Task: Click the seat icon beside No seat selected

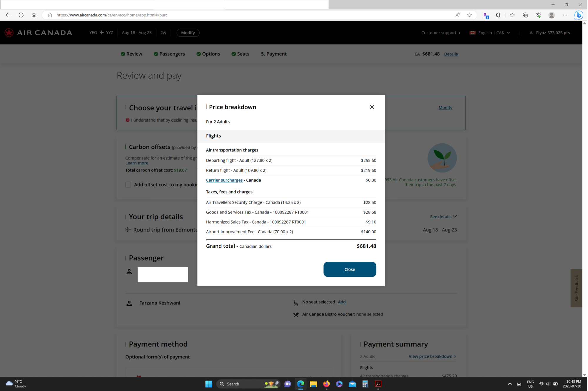Action: click(295, 303)
